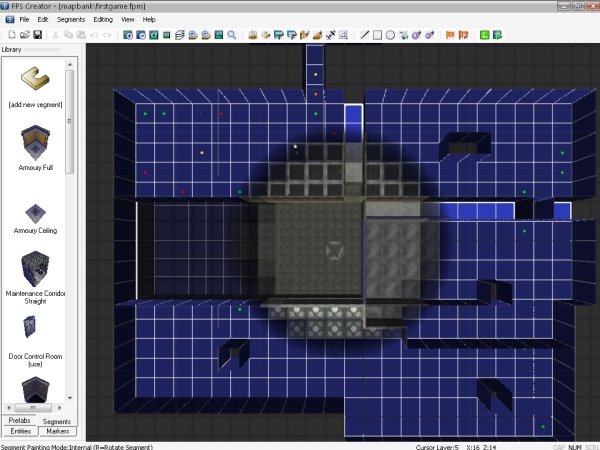Viewport: 600px width, 450px height.
Task: Click the single orange flag icon
Action: pos(450,35)
